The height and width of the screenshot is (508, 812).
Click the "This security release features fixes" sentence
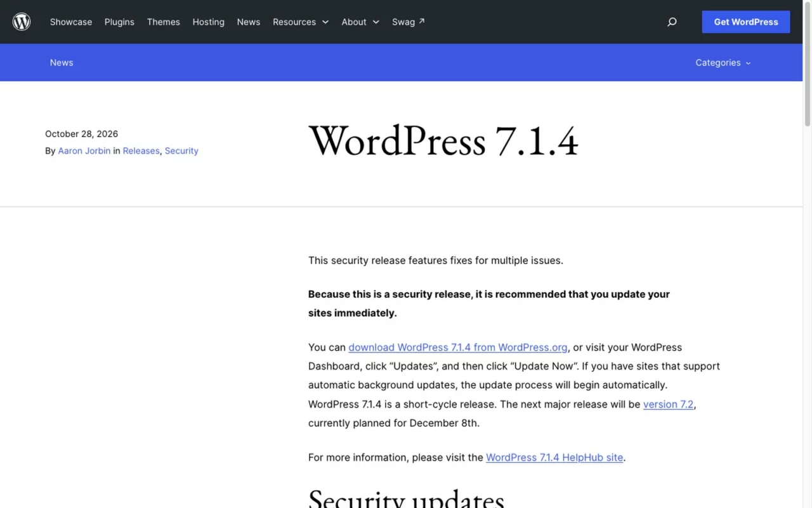[x=436, y=260]
